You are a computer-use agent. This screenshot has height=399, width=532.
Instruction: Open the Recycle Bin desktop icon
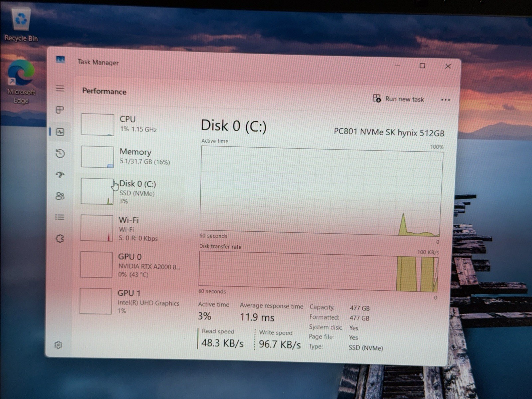click(x=21, y=25)
